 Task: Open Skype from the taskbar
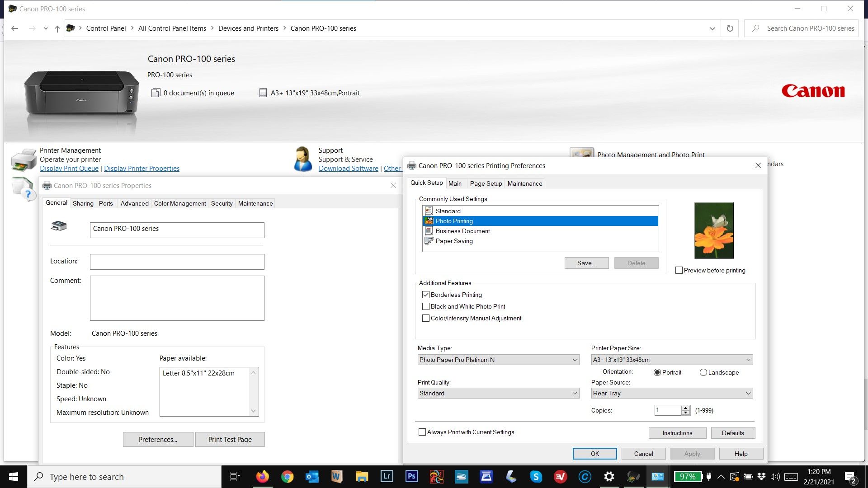tap(536, 476)
